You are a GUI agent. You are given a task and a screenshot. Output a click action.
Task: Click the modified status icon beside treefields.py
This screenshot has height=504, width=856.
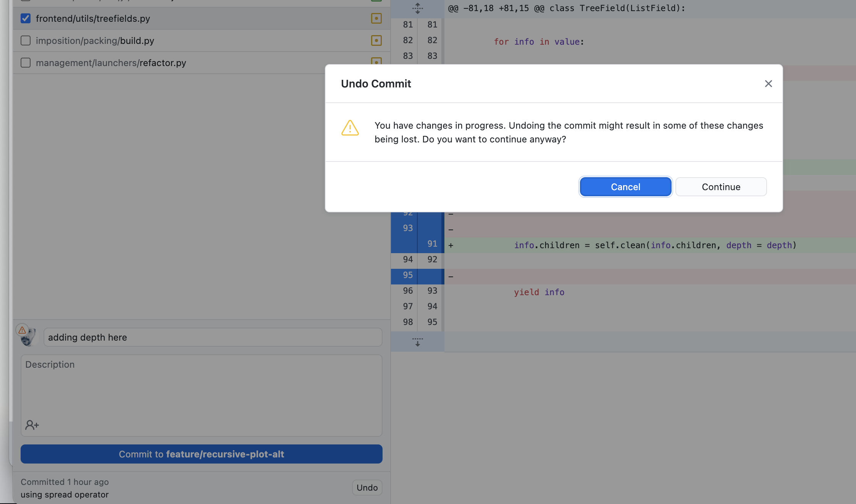coord(376,18)
